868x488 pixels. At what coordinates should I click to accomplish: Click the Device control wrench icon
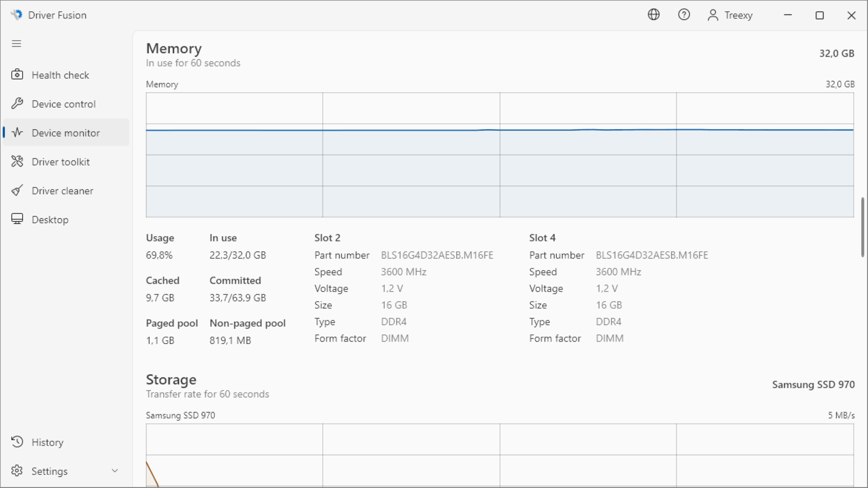click(17, 103)
